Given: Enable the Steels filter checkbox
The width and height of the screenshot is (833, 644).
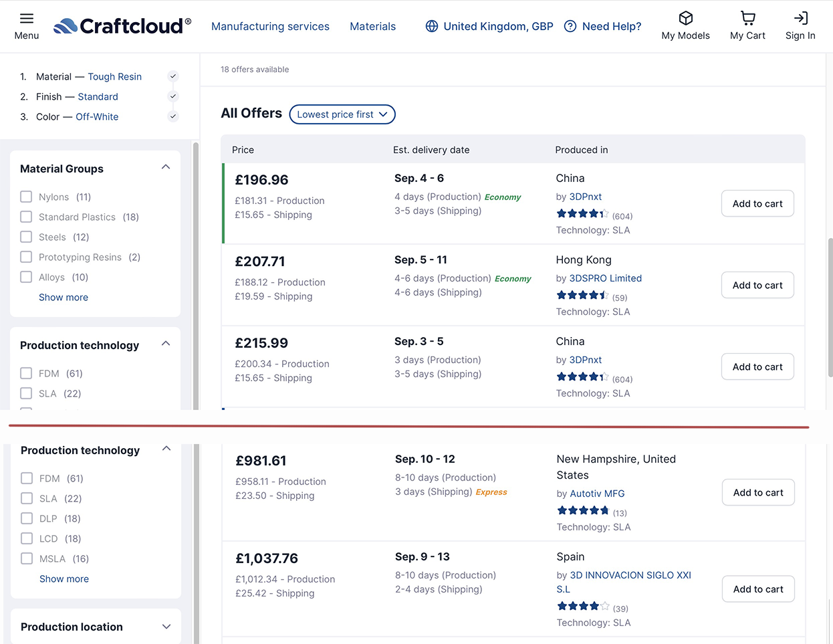Looking at the screenshot, I should coord(26,237).
